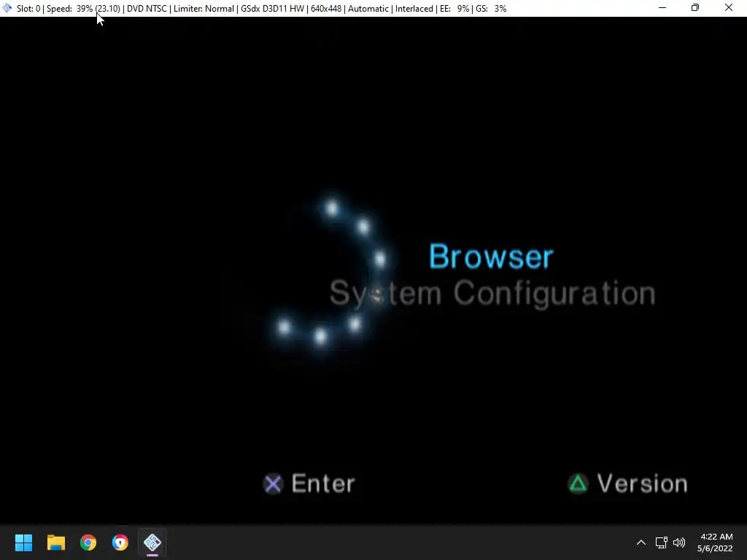Open File Explorer from the taskbar

coord(55,542)
